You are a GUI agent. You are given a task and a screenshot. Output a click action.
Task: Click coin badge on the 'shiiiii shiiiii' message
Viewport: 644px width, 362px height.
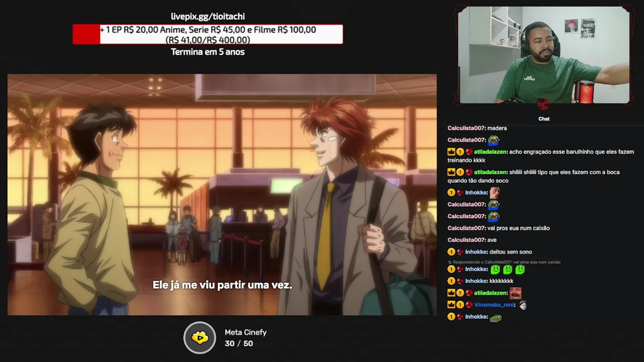(x=460, y=172)
